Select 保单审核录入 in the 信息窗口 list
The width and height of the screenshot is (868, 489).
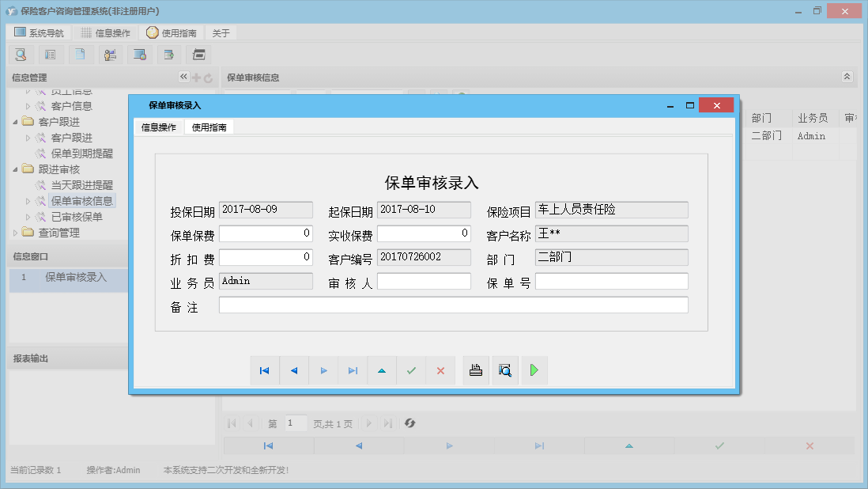click(75, 277)
